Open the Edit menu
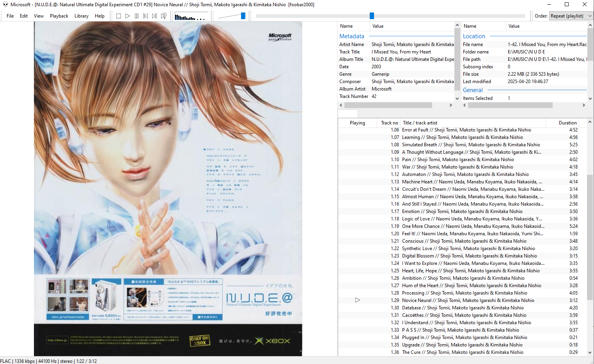This screenshot has height=364, width=594. [x=24, y=16]
